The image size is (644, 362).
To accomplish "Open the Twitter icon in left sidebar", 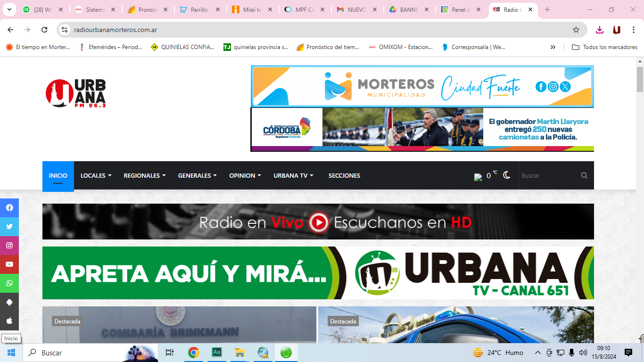I will [9, 227].
